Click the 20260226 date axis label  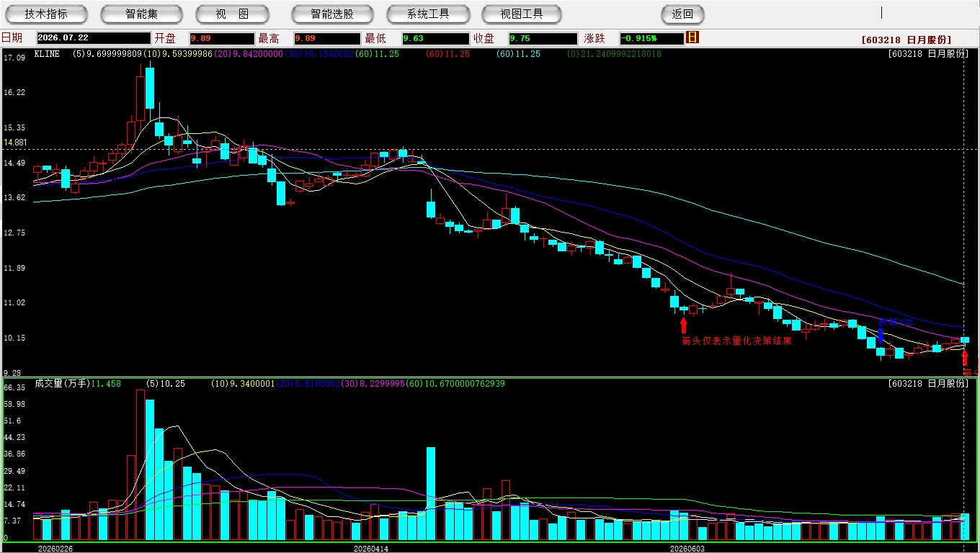pyautogui.click(x=55, y=549)
